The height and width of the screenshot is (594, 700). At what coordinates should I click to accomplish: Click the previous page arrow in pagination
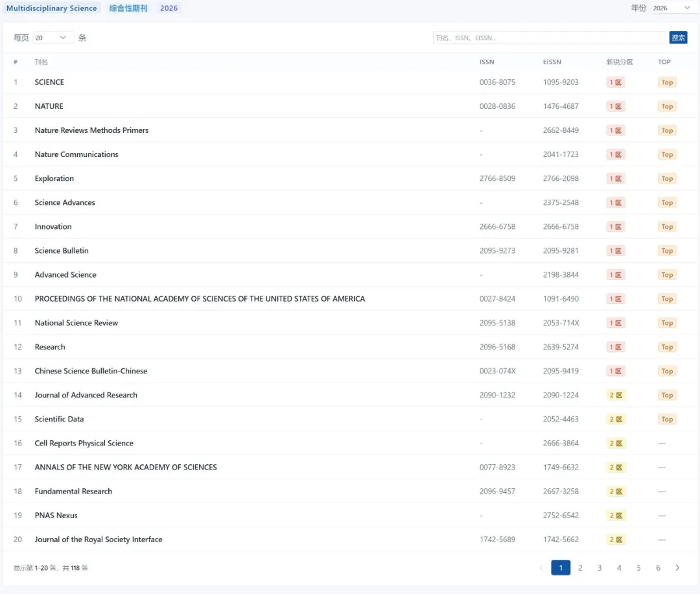(x=541, y=568)
